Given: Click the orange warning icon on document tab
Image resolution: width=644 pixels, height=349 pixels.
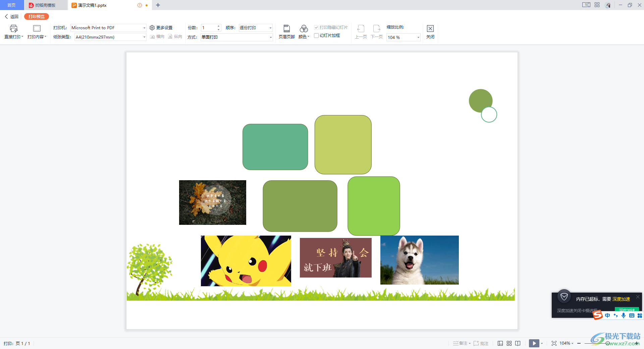Looking at the screenshot, I should tap(140, 5).
